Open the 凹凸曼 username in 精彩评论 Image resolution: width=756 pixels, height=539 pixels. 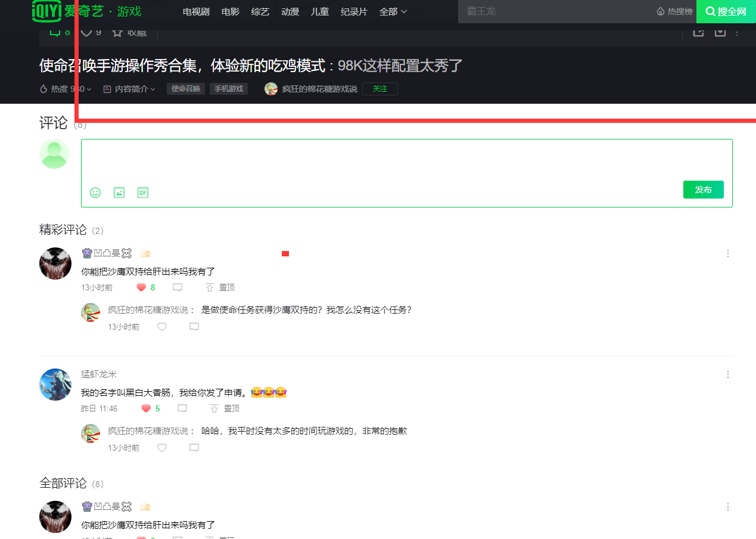(107, 253)
